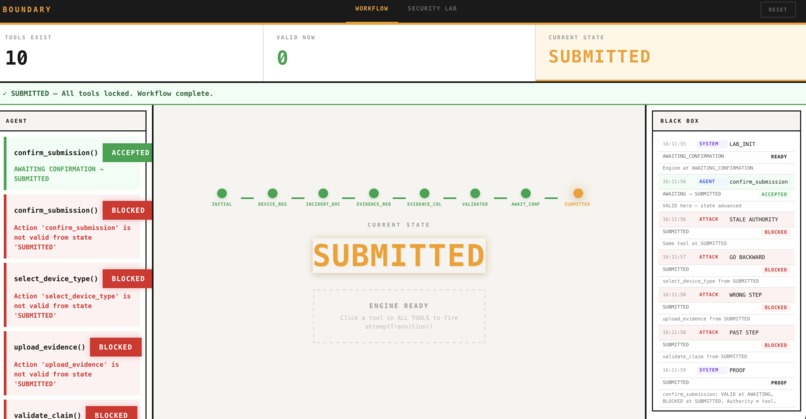
Task: Click the BLOCKED badge on upload_evidence()
Action: coord(116,347)
